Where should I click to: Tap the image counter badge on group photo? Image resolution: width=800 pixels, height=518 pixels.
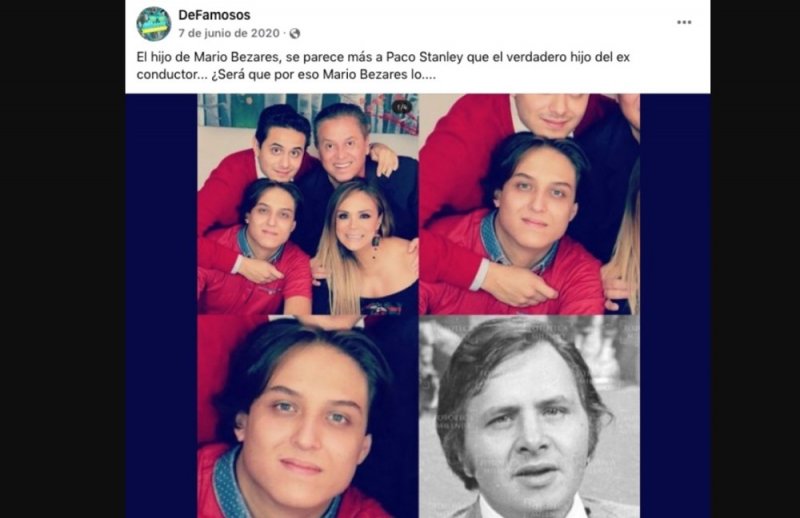point(402,107)
